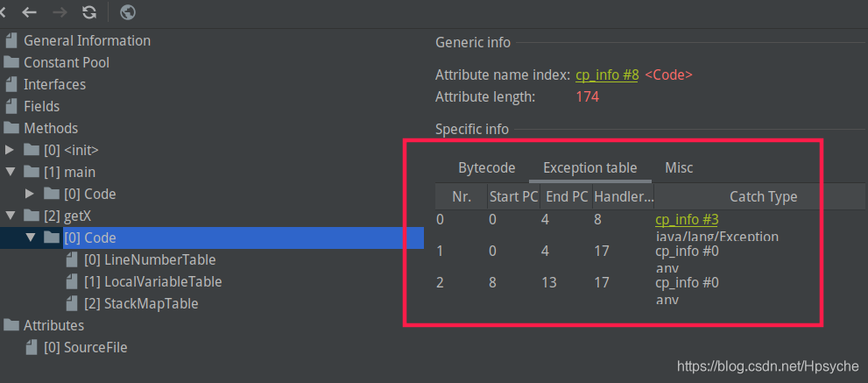Click the <init> method folder icon

[x=32, y=150]
